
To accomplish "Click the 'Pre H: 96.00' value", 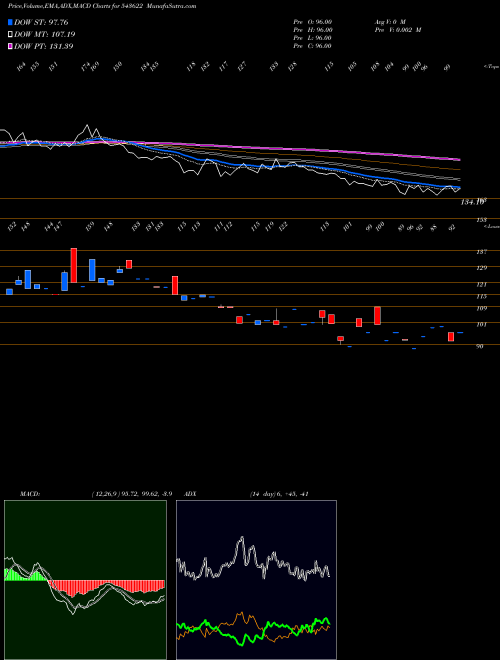I will point(313,30).
